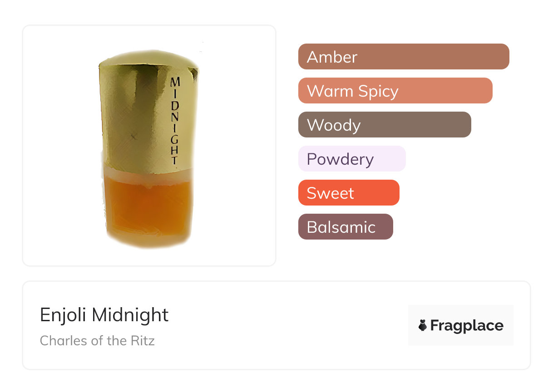Open the Fragplace wordmark link
This screenshot has width=553, height=392.
tap(467, 326)
